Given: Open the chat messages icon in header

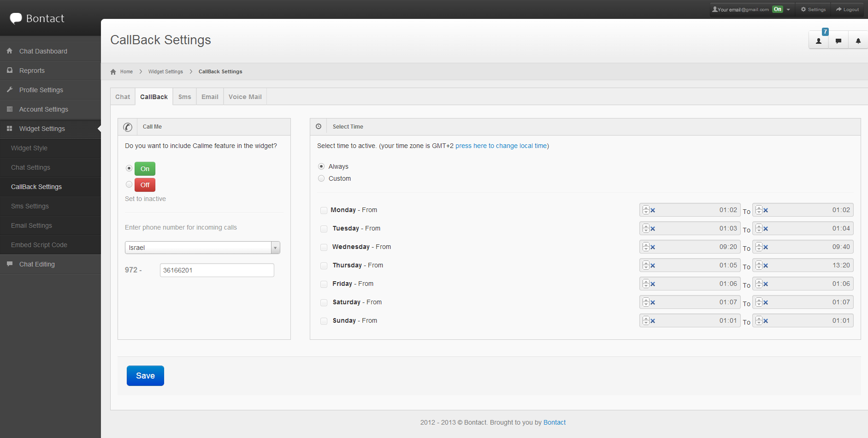Looking at the screenshot, I should pos(838,41).
